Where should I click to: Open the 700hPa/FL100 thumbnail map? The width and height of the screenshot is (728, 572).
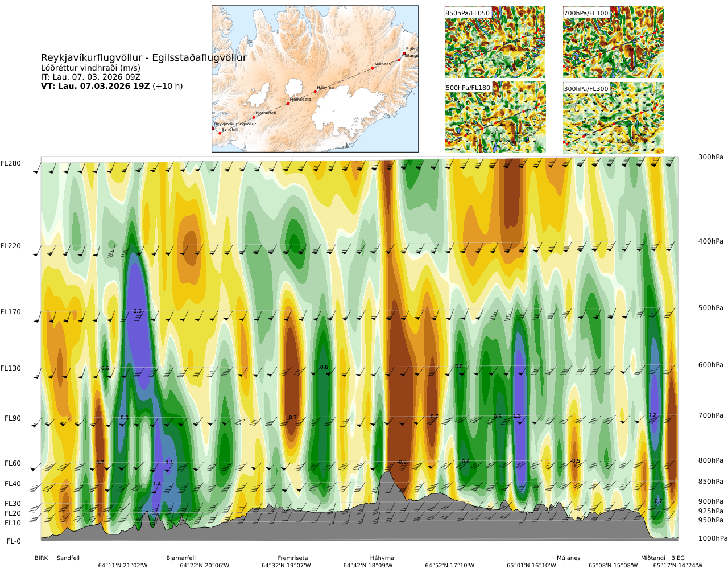coord(613,42)
